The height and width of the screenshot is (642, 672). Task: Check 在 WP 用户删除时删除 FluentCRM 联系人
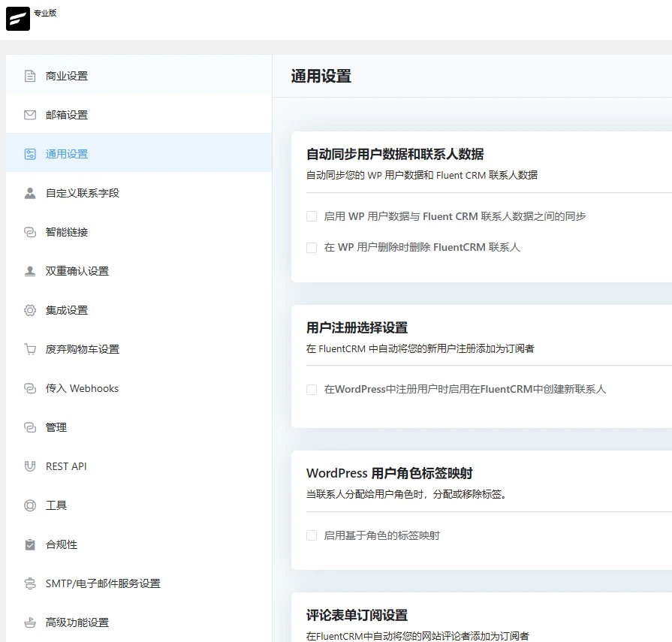pyautogui.click(x=312, y=246)
